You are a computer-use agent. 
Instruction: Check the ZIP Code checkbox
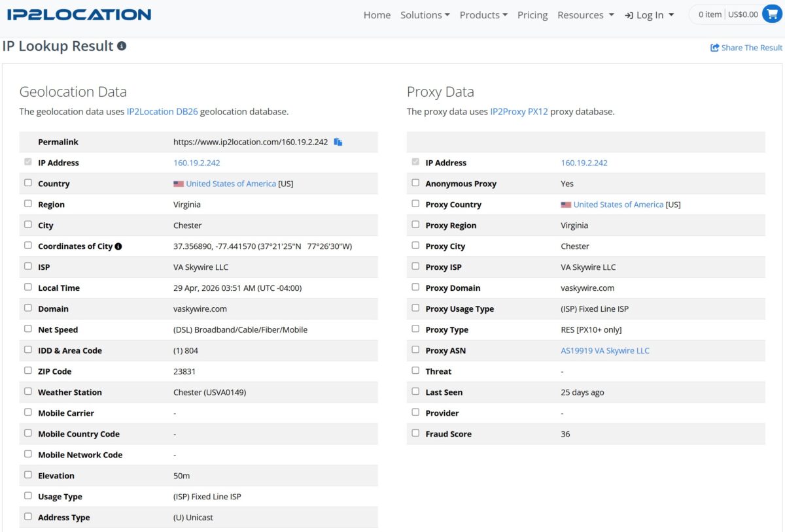28,371
